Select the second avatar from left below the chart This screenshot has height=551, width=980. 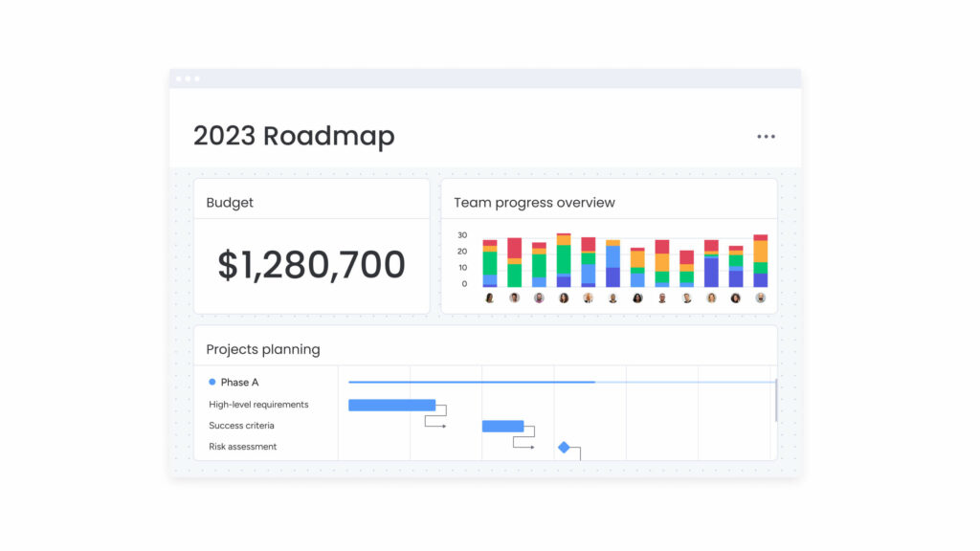pyautogui.click(x=514, y=298)
